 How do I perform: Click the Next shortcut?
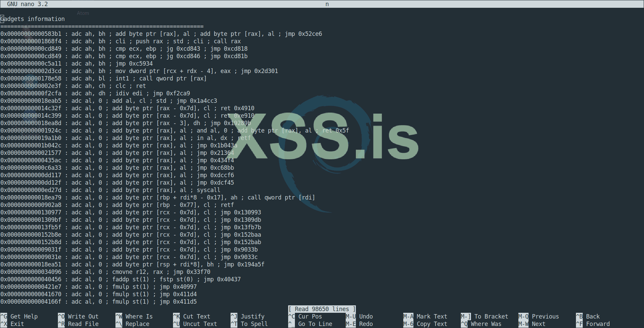[x=532, y=324]
